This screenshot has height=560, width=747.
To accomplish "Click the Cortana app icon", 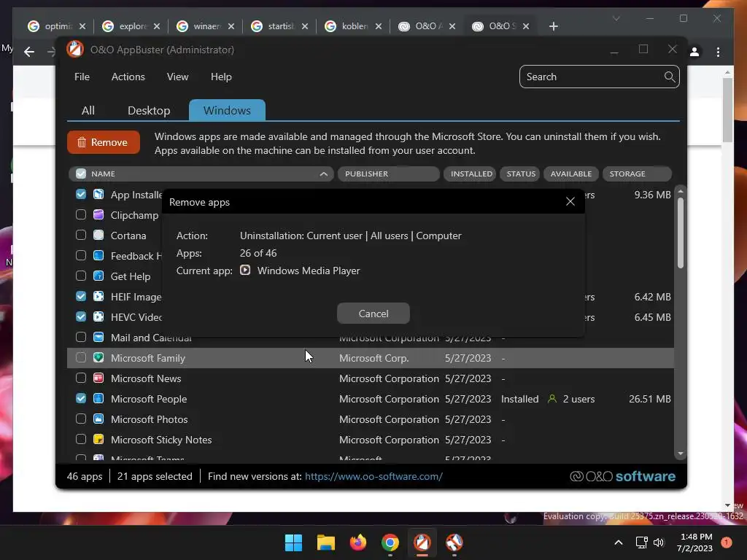I will (98, 236).
